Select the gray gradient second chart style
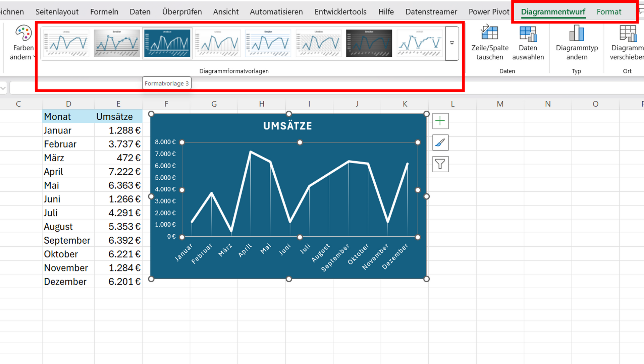The height and width of the screenshot is (364, 644). tap(117, 43)
